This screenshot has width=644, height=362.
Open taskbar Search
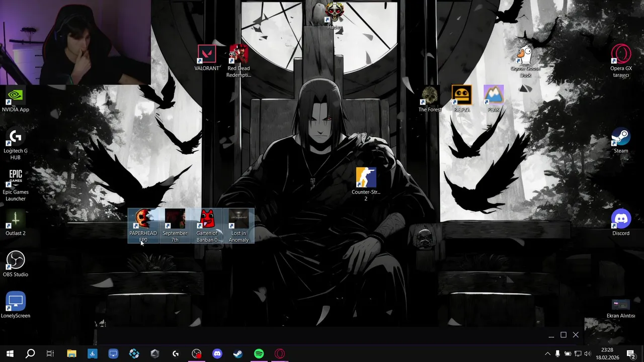(30, 354)
